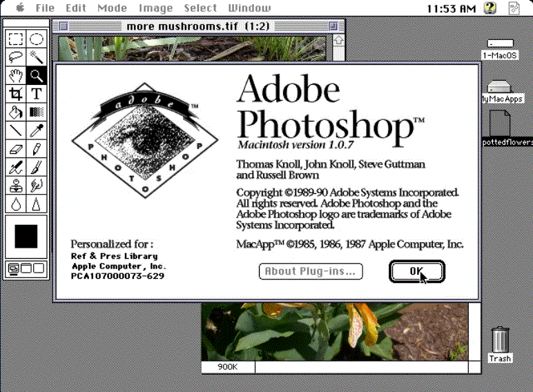Select the Pencil tool

point(37,149)
